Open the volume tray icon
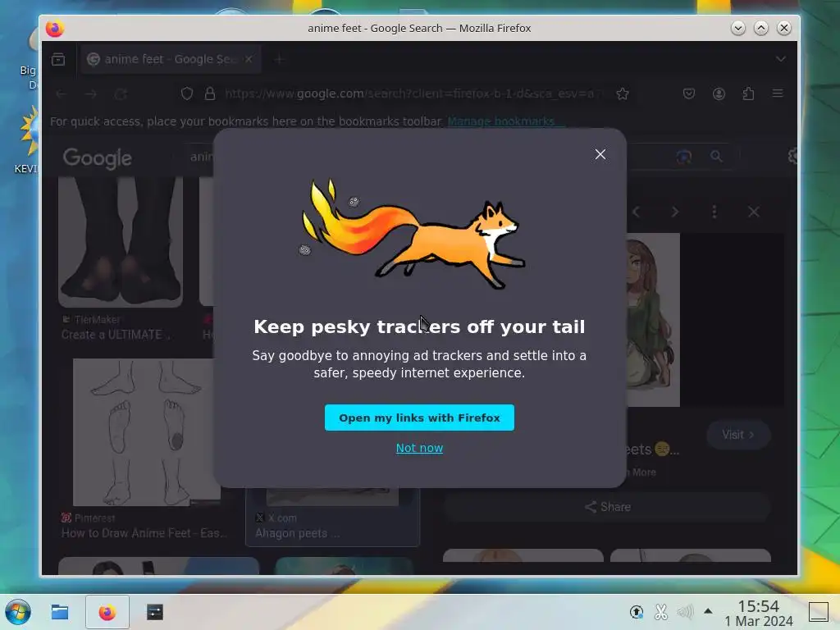Viewport: 840px width, 630px height. tap(685, 612)
